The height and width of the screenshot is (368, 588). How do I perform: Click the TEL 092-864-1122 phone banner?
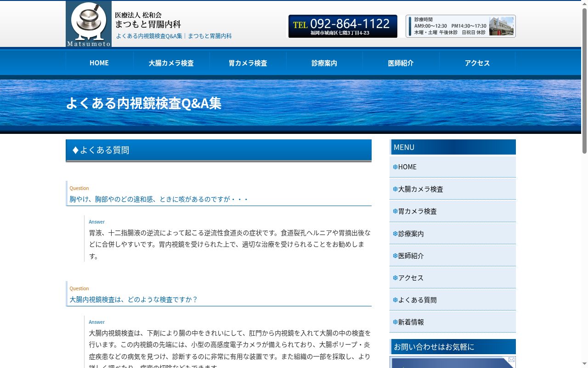coord(343,26)
